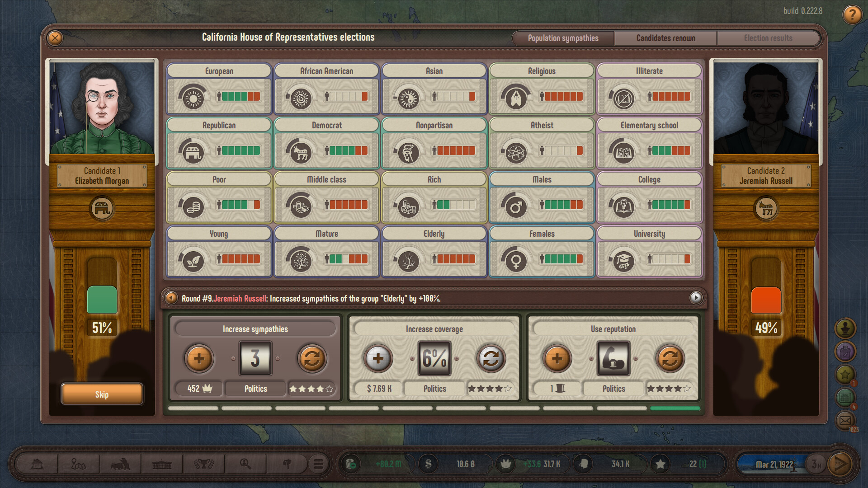868x488 pixels.
Task: Toggle the Elderly group sympathy panel
Action: (433, 252)
